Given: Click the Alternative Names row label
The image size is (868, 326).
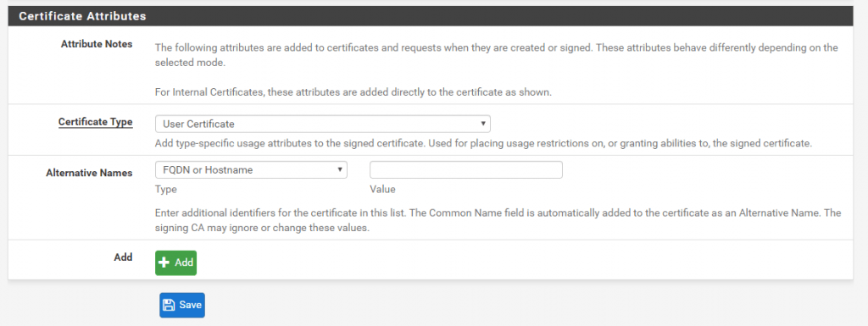Looking at the screenshot, I should click(x=89, y=173).
